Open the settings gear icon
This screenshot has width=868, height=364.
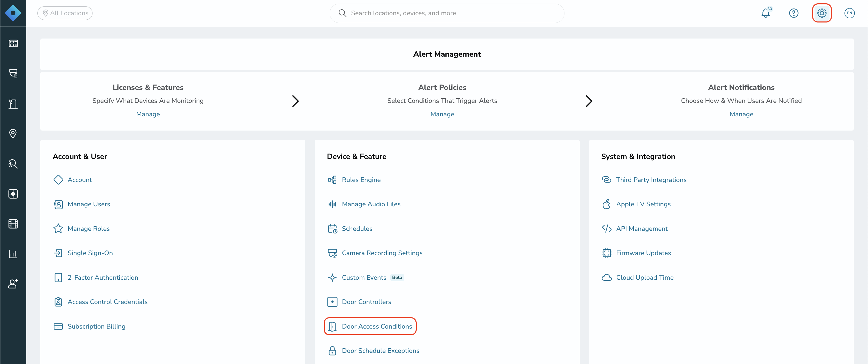[822, 13]
